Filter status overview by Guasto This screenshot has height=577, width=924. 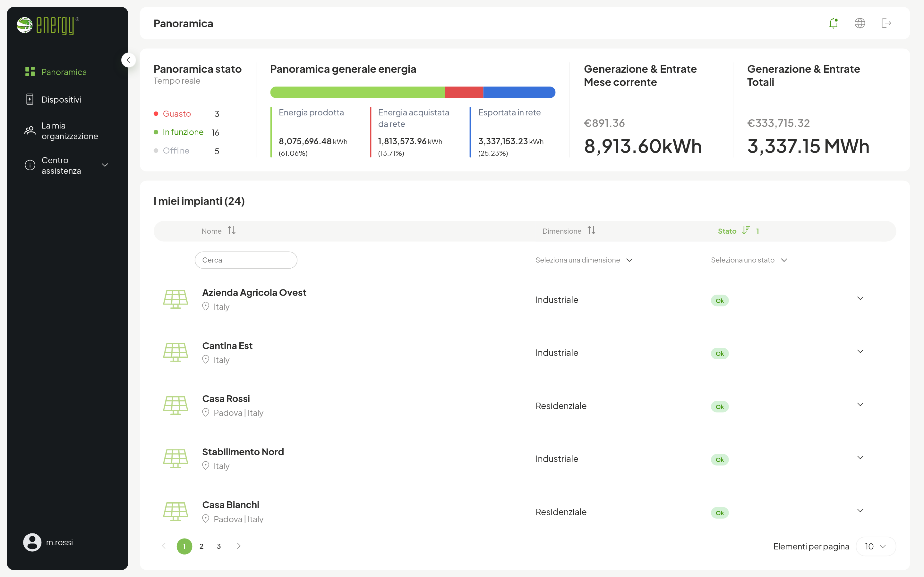[176, 114]
